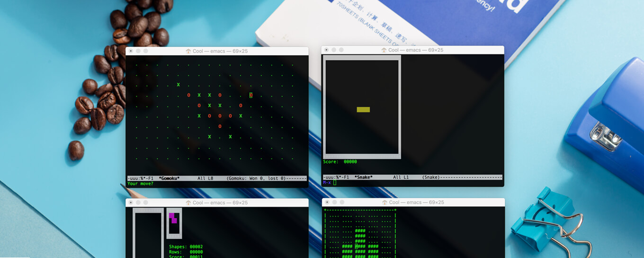Click the home icon in the Snake window title
This screenshot has width=644, height=258.
[x=384, y=50]
